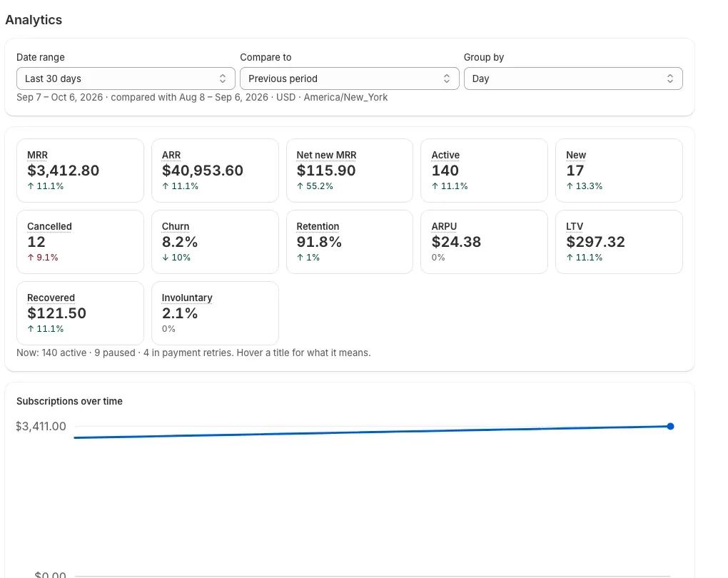Click the chart's last data point
The height and width of the screenshot is (578, 728).
(x=670, y=426)
